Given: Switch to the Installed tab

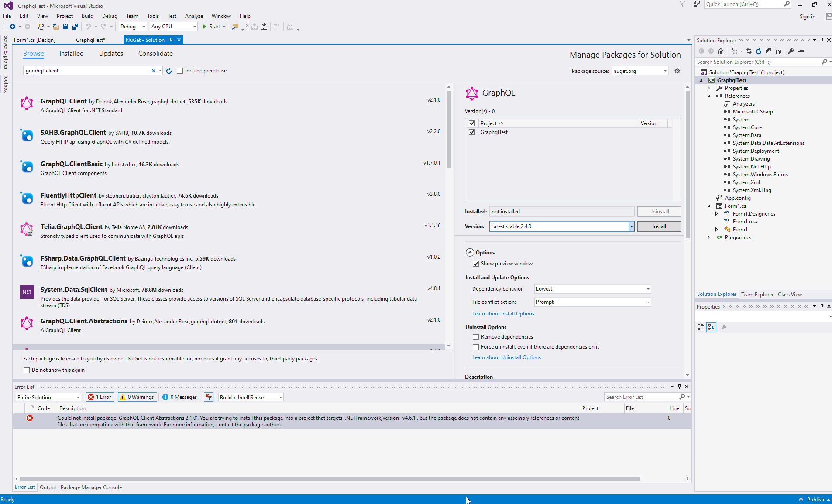Looking at the screenshot, I should (71, 53).
